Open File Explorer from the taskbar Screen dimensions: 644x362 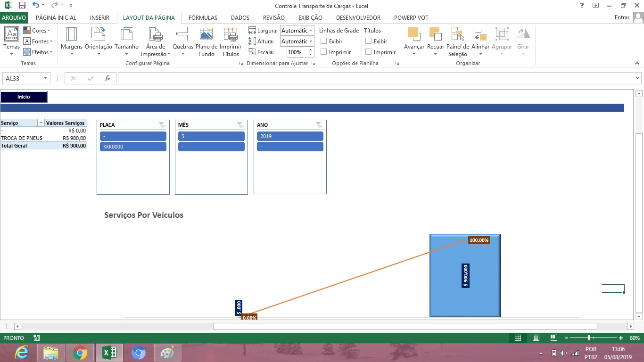51,353
